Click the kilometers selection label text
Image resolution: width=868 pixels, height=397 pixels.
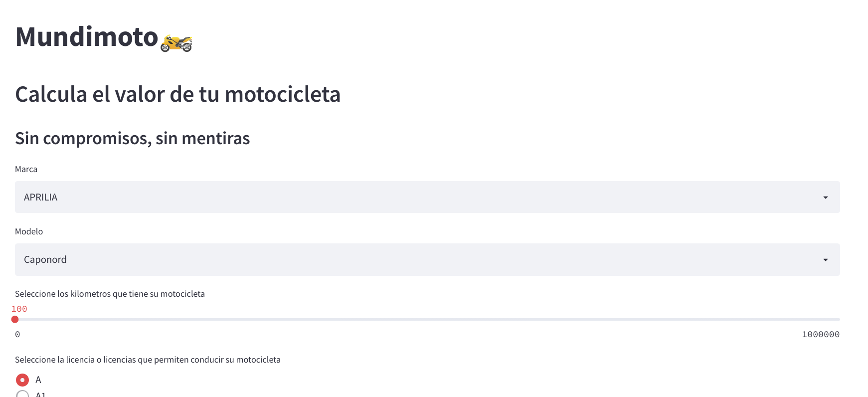(x=110, y=294)
